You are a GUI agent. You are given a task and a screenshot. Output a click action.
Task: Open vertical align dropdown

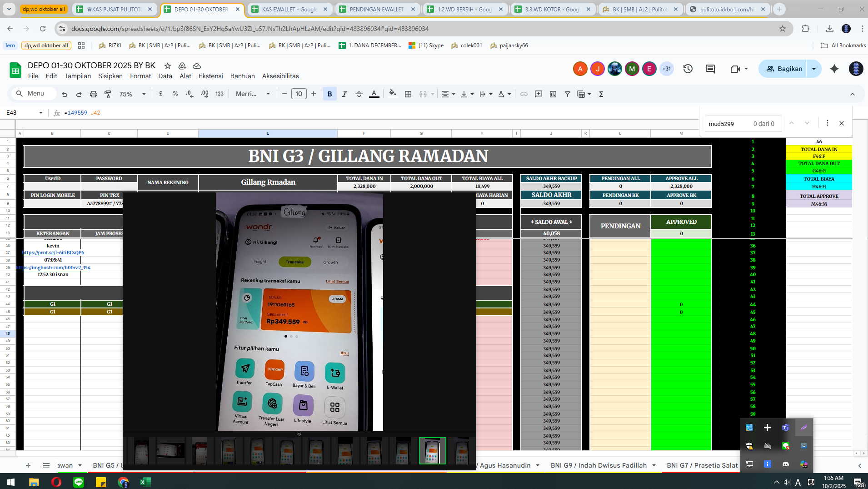pos(467,94)
